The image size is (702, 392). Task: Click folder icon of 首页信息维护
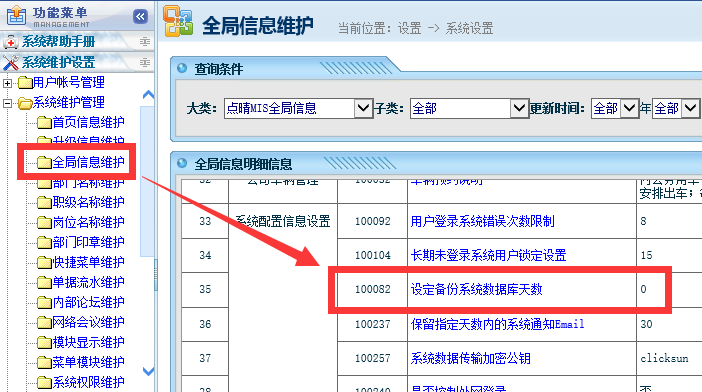point(44,122)
